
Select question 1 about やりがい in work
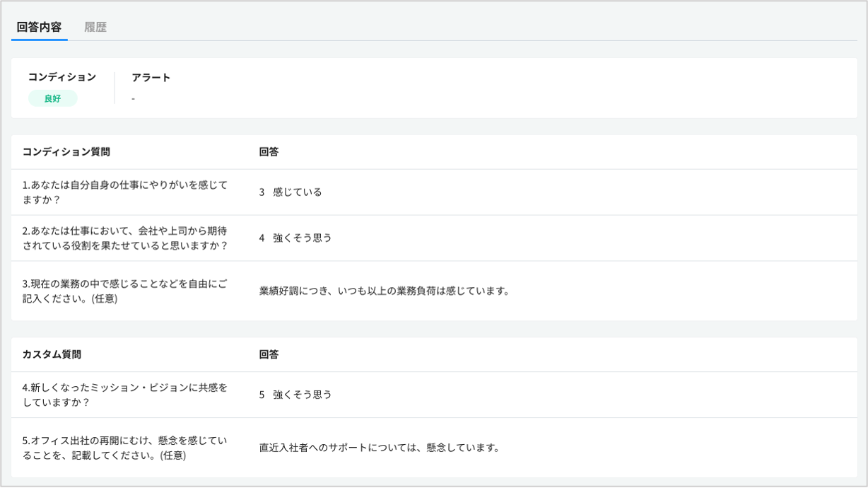[x=124, y=192]
